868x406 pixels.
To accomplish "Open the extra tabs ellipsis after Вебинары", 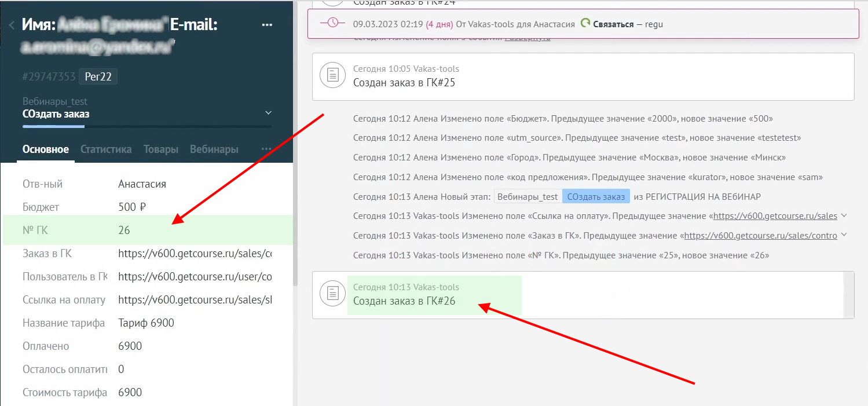I will (x=266, y=149).
